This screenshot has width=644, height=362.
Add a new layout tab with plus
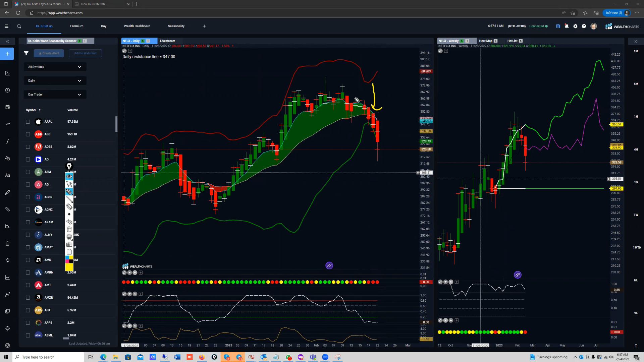204,26
